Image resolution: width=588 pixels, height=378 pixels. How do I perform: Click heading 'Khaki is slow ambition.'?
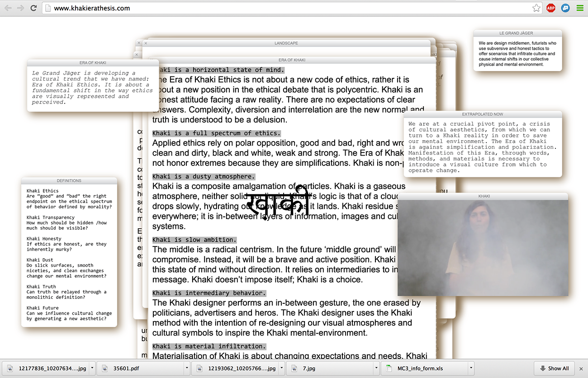coord(194,240)
